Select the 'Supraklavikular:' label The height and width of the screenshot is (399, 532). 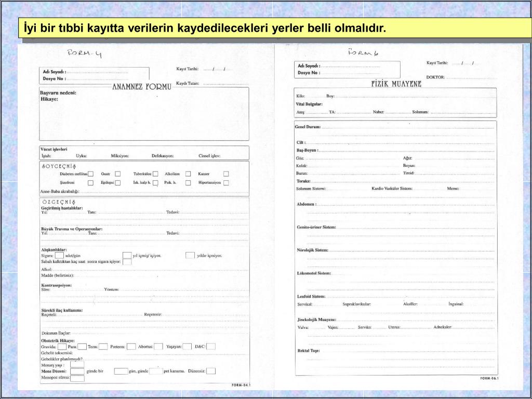click(356, 304)
